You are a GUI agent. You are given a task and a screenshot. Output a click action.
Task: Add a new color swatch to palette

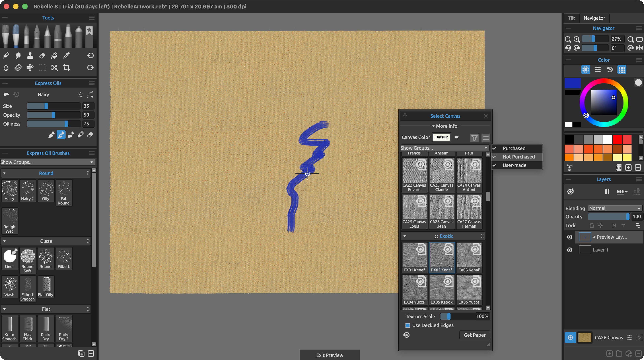click(x=628, y=168)
